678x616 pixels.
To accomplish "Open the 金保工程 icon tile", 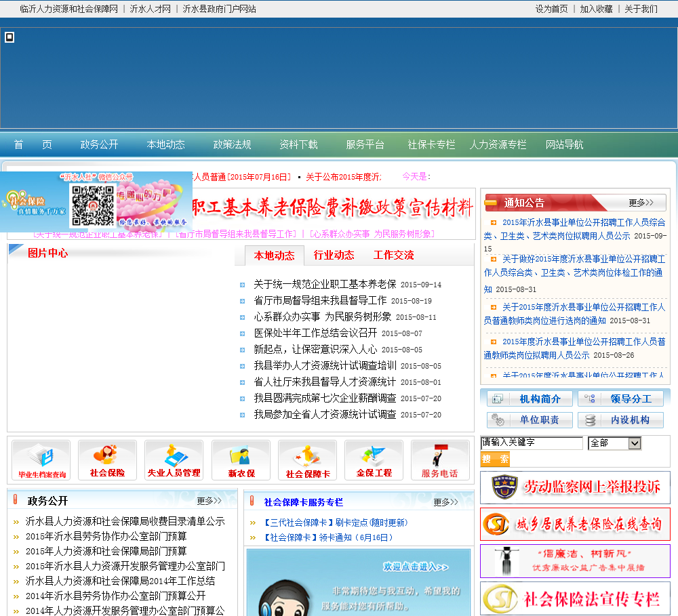I will [x=374, y=460].
